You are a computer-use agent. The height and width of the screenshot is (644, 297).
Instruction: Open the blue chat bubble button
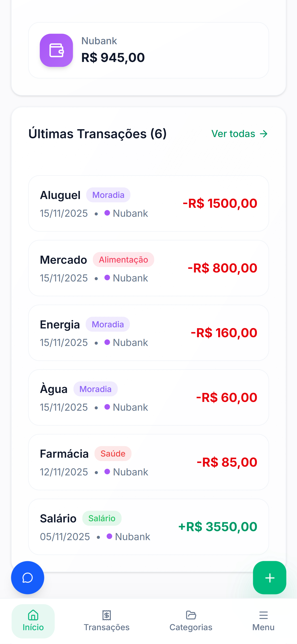(x=27, y=577)
